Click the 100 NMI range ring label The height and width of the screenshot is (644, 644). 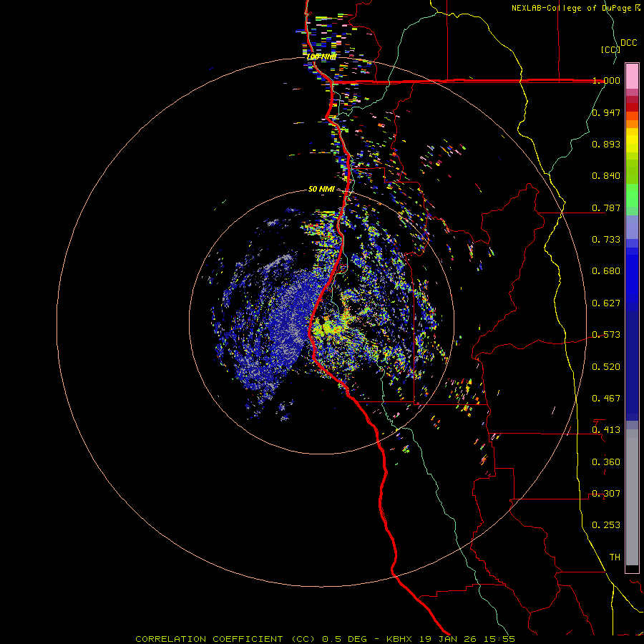[321, 57]
